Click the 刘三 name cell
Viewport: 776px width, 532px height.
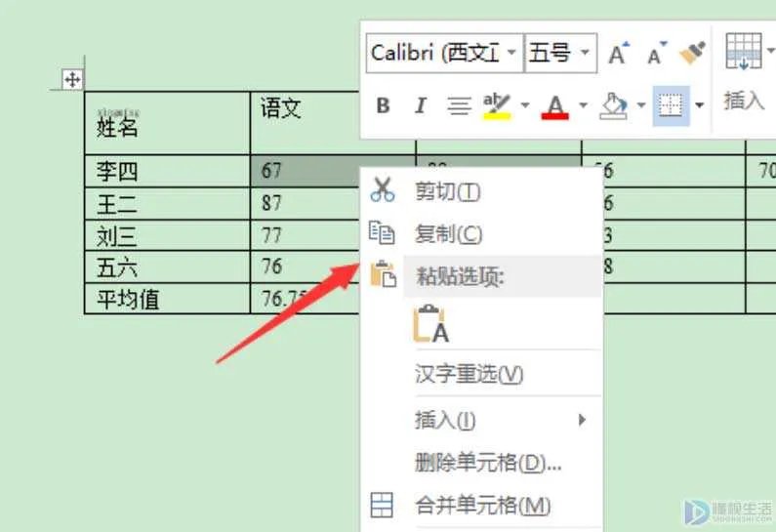click(167, 235)
